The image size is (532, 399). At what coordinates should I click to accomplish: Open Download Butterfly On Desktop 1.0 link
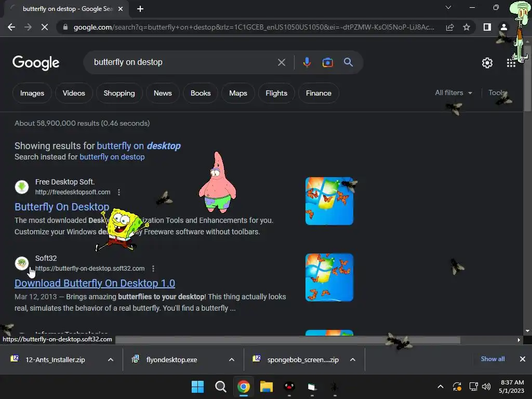pos(95,283)
